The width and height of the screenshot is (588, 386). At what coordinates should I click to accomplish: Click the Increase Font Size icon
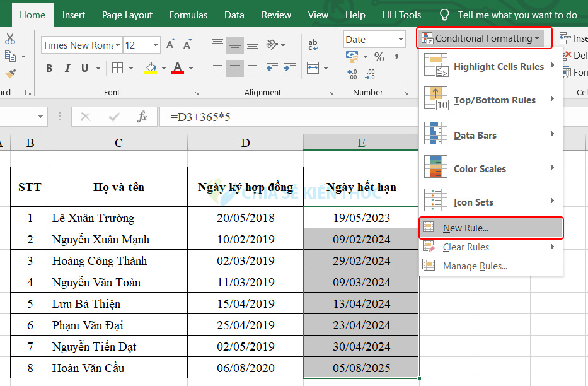[171, 45]
